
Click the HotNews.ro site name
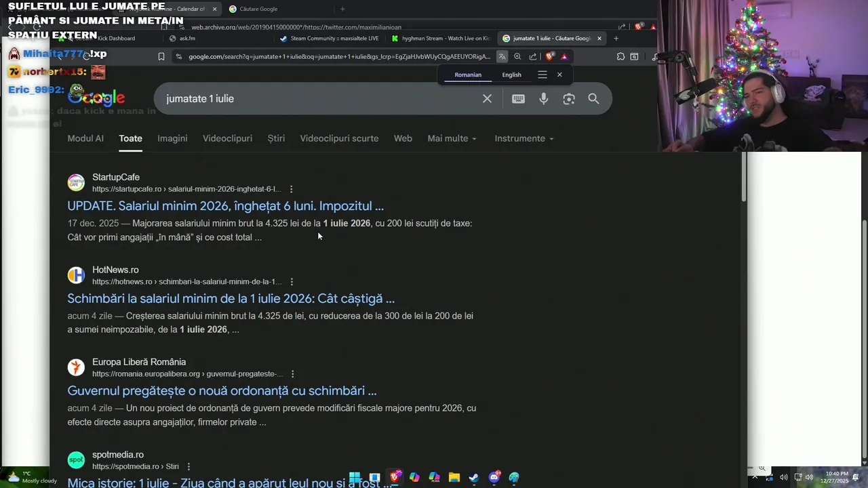[x=115, y=270]
